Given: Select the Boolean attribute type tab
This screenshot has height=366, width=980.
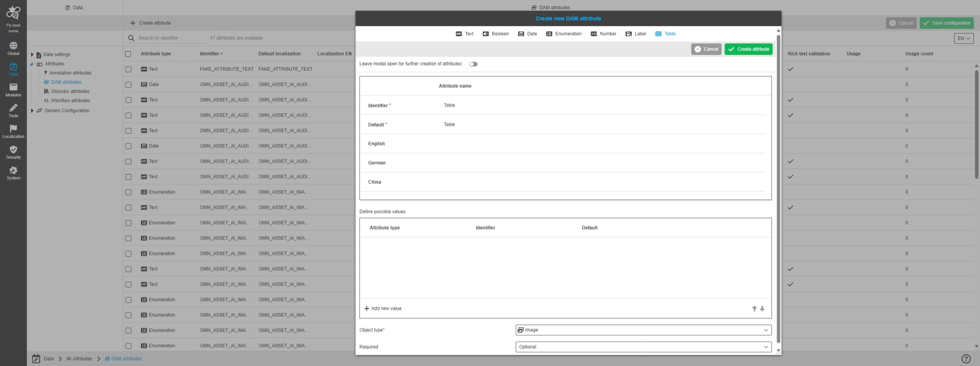Looking at the screenshot, I should coord(496,34).
